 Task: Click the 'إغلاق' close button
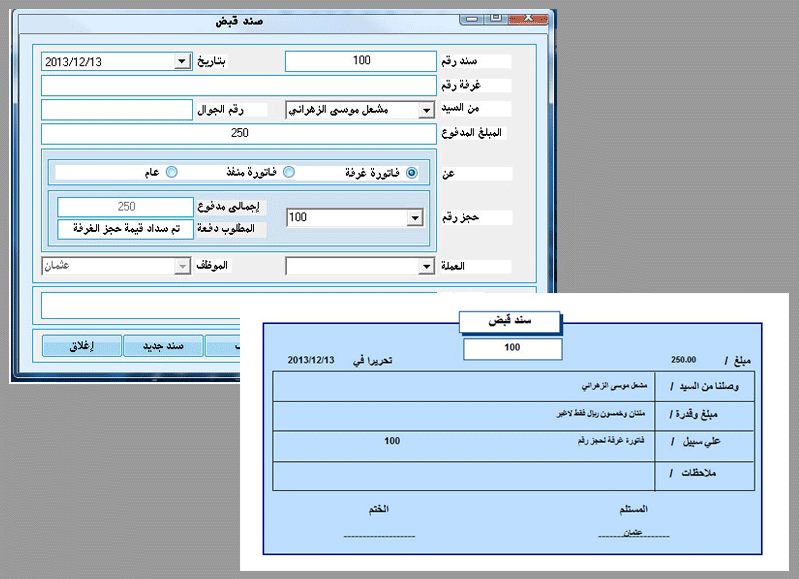(82, 346)
